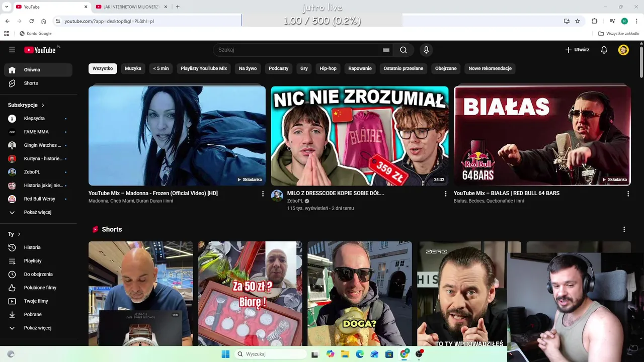Open Do obejrzenia watch later list

(38, 274)
